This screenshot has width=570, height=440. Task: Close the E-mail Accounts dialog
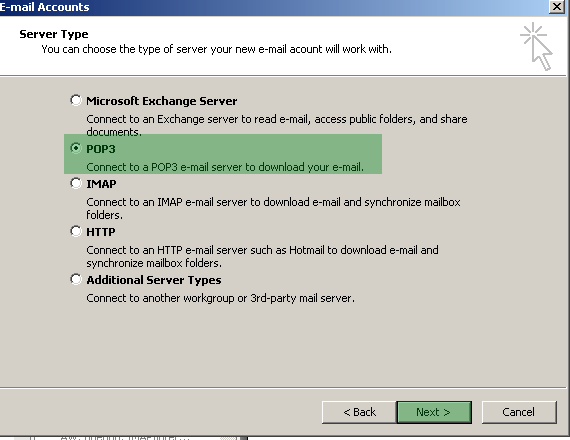(x=557, y=7)
